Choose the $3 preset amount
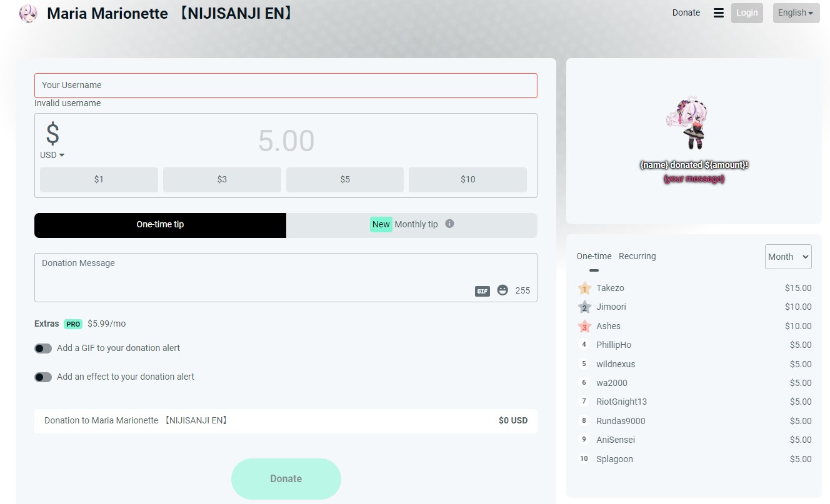Image resolution: width=830 pixels, height=504 pixels. [222, 179]
